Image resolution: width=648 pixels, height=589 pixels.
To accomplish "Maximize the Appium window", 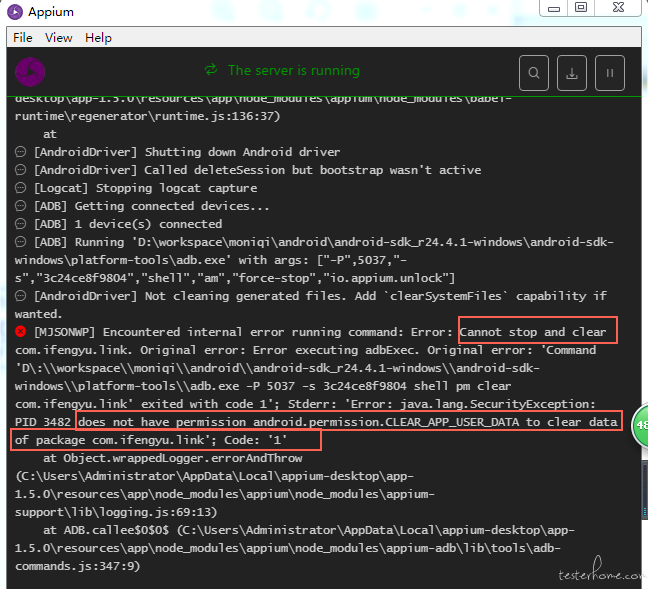I will click(581, 7).
